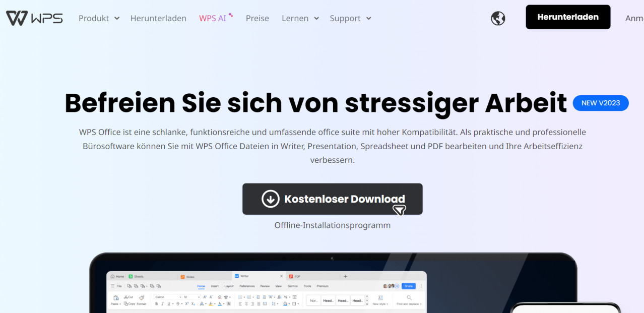Toggle bold formatting
644x313 pixels.
[157, 303]
